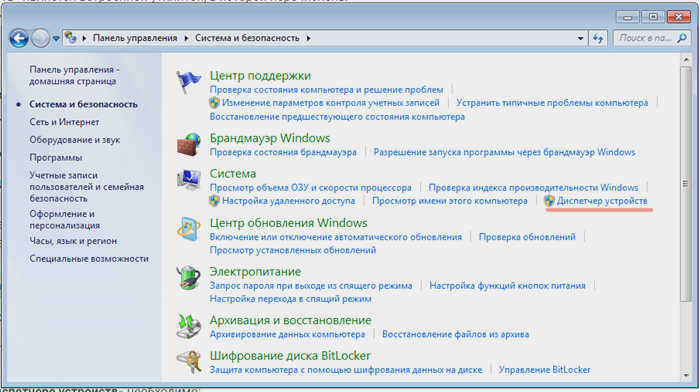Image resolution: width=700 pixels, height=392 pixels.
Task: Click the BitLocker keys and lock icon
Action: point(188,362)
